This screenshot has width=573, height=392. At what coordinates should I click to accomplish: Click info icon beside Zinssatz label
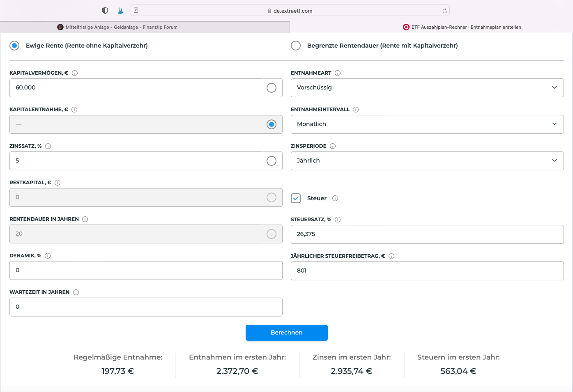point(48,146)
